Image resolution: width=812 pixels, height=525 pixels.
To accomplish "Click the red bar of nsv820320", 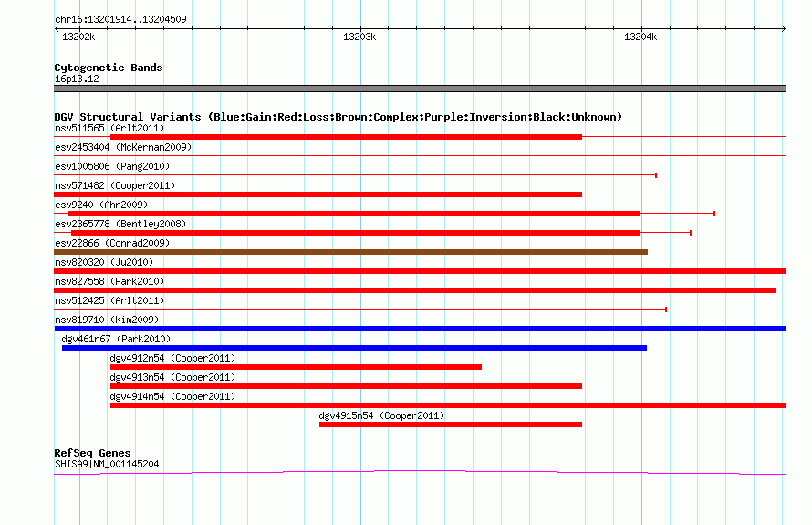I will point(420,271).
